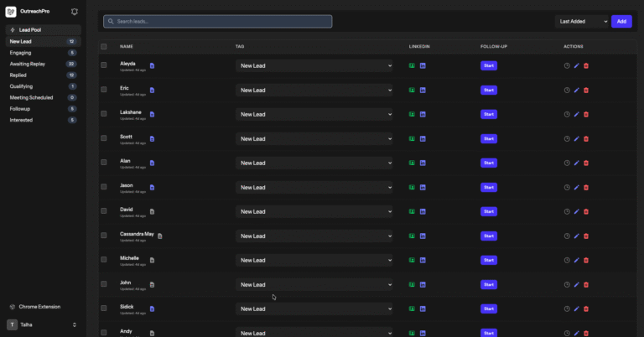Open the tag dropdown for David
The width and height of the screenshot is (644, 337).
pyautogui.click(x=314, y=212)
